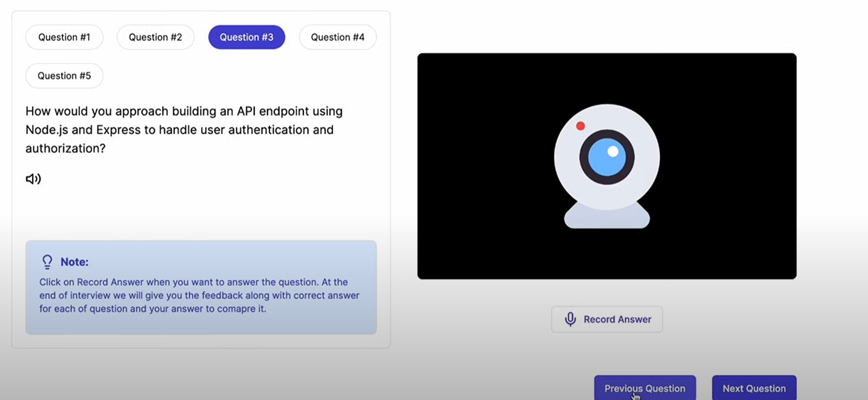This screenshot has width=868, height=400.
Task: Click the note's instruction paragraph about feedback
Action: pyautogui.click(x=199, y=295)
